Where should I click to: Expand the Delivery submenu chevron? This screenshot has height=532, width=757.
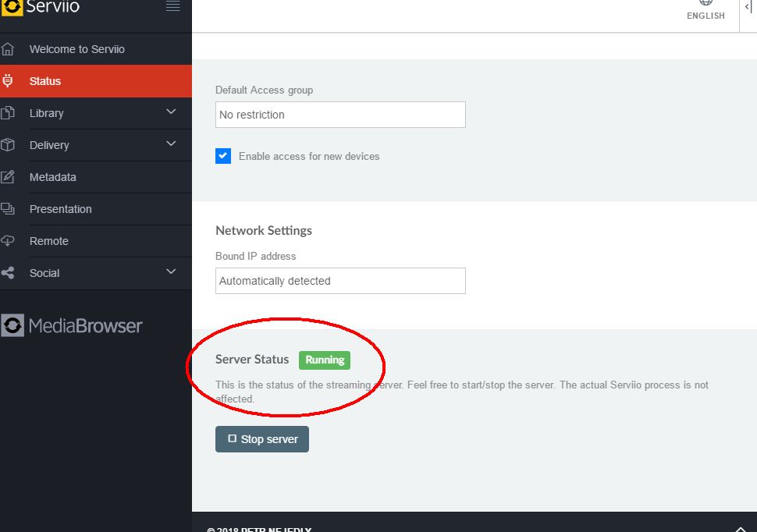[x=171, y=144]
